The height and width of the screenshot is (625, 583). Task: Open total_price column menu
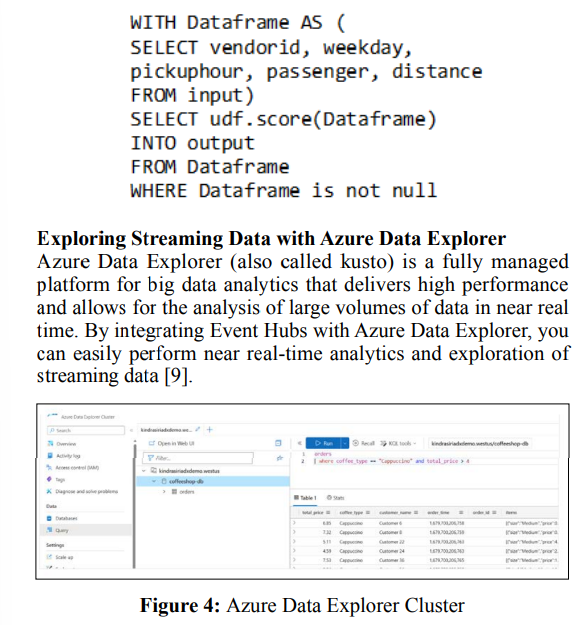328,513
